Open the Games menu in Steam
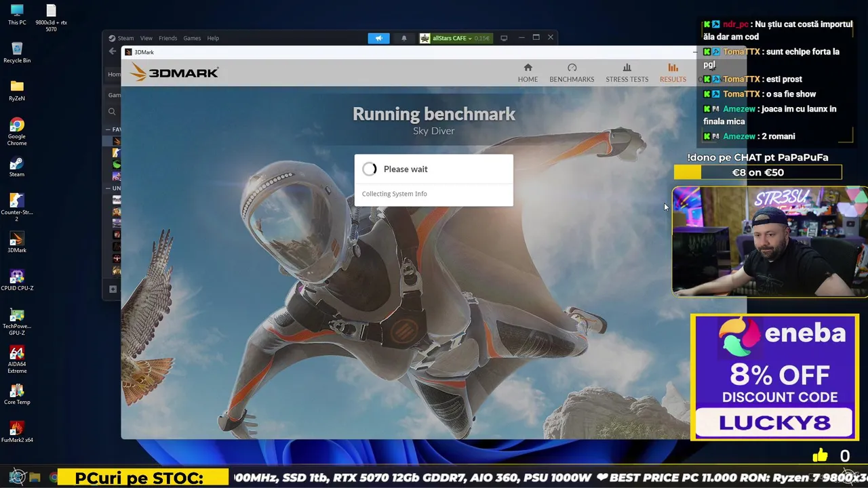 pyautogui.click(x=192, y=38)
